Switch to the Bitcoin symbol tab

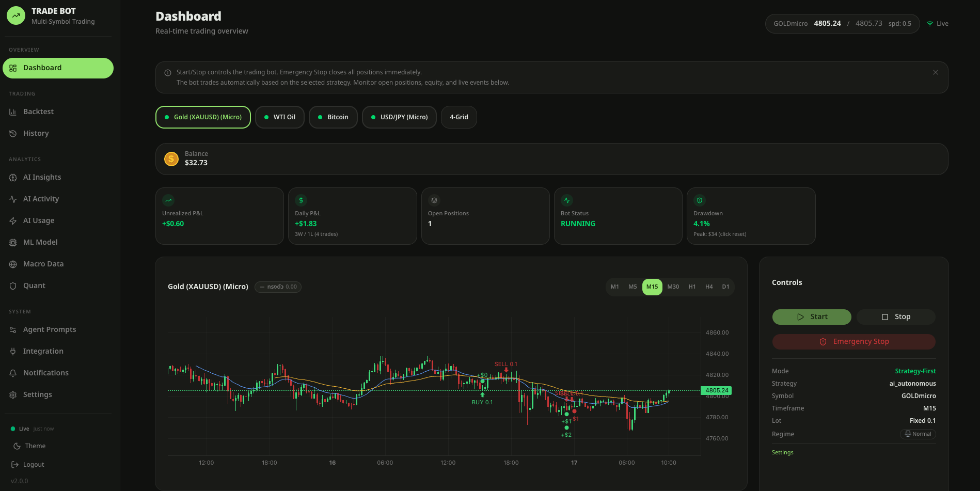333,117
